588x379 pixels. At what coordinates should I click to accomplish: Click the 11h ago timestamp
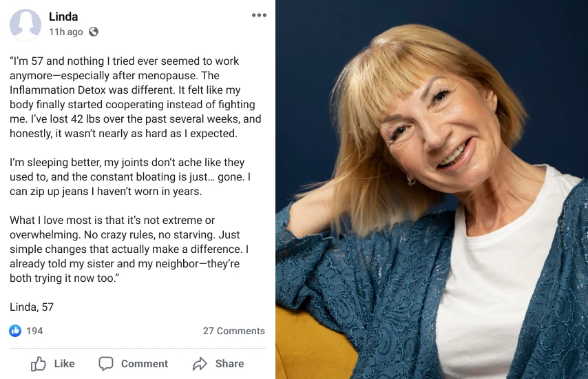point(66,32)
